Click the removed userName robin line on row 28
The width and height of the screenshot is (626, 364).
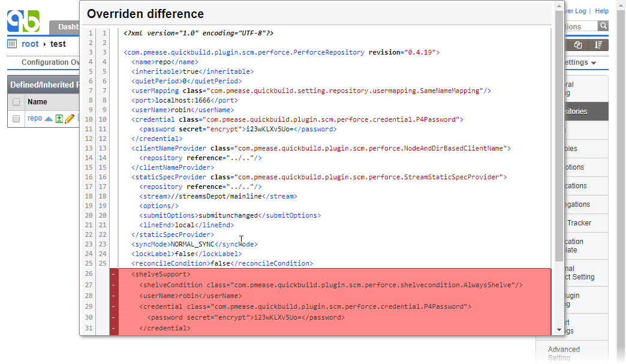tap(191, 296)
